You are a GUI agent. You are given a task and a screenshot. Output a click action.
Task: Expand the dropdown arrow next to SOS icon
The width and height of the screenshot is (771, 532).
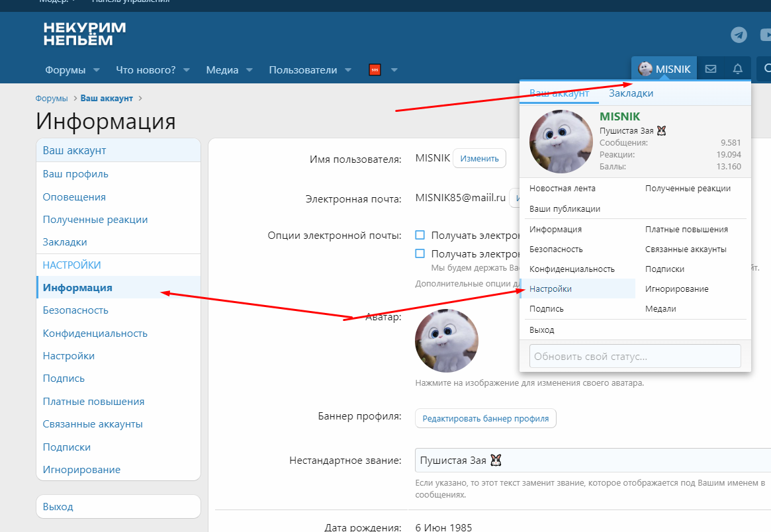click(x=394, y=70)
